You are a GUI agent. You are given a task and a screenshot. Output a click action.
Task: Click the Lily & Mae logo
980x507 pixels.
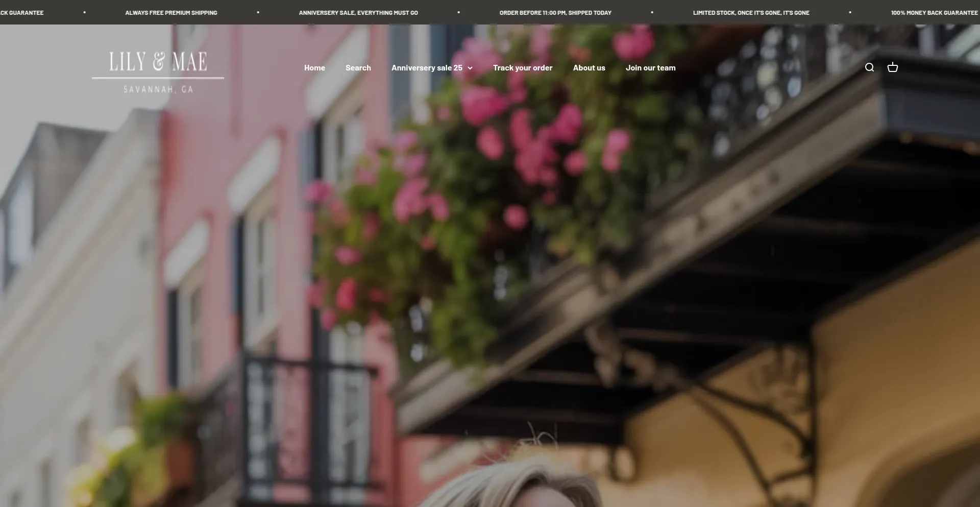click(x=158, y=63)
